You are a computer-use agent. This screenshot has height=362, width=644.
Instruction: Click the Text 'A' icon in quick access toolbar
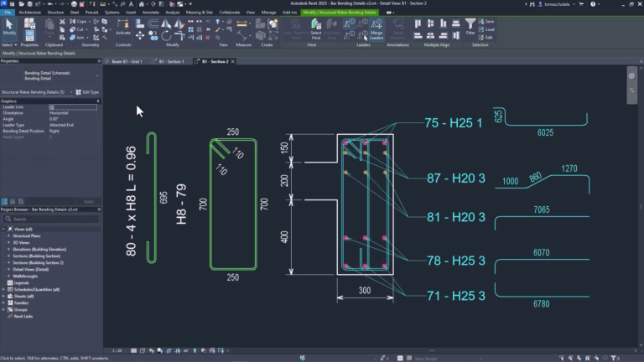[131, 3]
